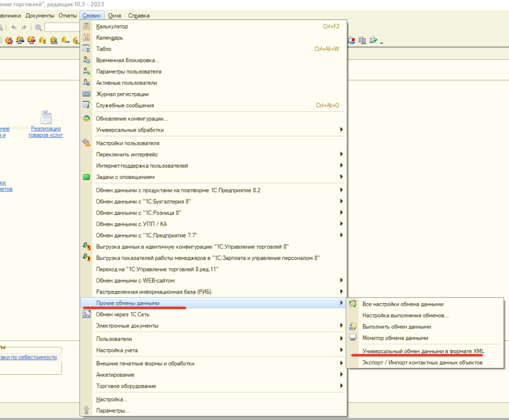Click Выполнить обмен данными
This screenshot has width=509, height=420.
coord(396,327)
